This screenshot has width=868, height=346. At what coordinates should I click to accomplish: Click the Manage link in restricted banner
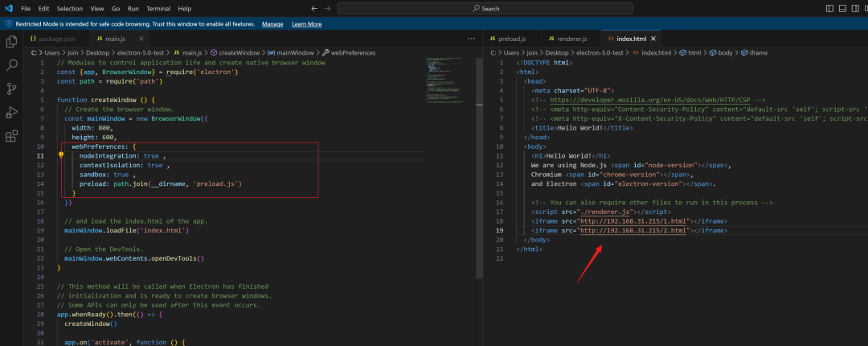[272, 24]
